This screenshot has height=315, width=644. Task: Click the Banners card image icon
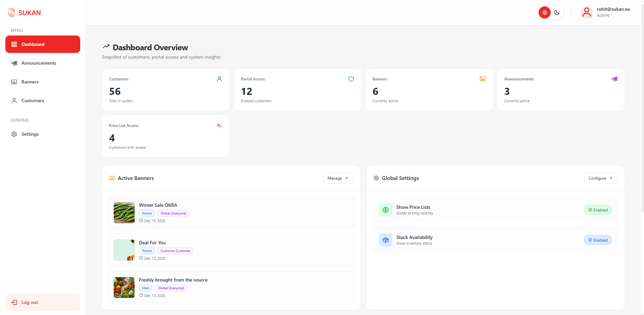(482, 79)
